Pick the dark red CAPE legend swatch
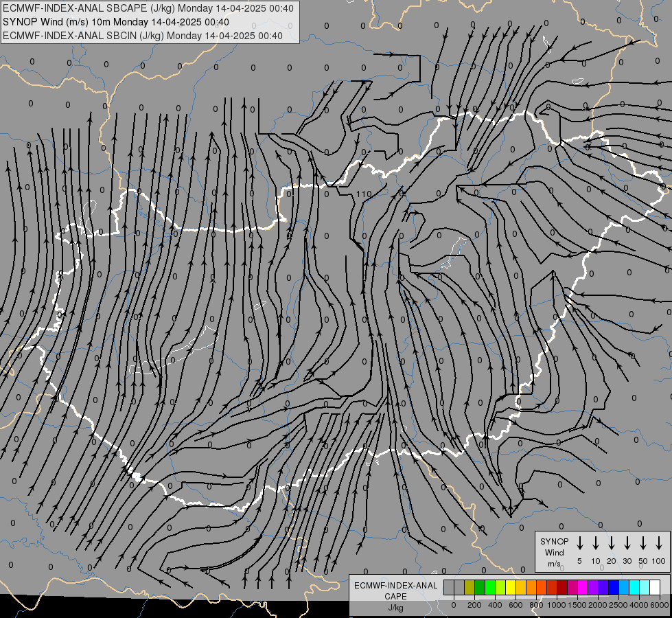672x618 pixels. 563,587
